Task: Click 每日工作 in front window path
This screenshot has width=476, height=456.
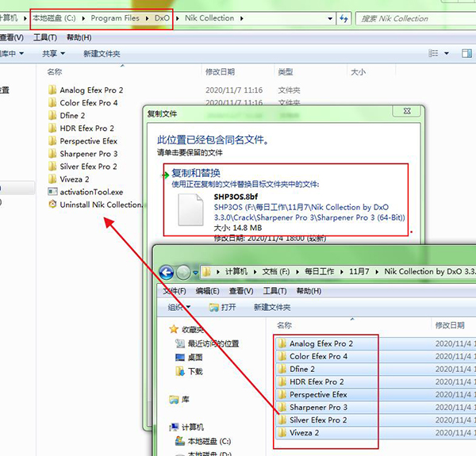Action: (320, 271)
